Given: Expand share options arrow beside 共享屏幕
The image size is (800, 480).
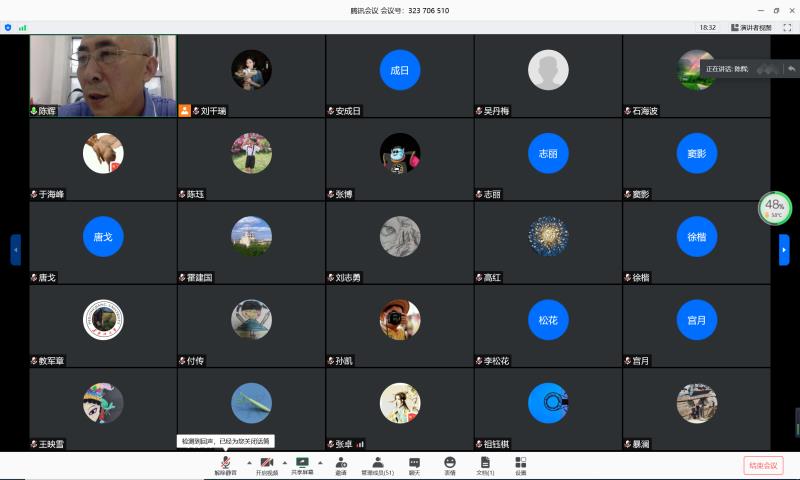Looking at the screenshot, I should coord(320,463).
